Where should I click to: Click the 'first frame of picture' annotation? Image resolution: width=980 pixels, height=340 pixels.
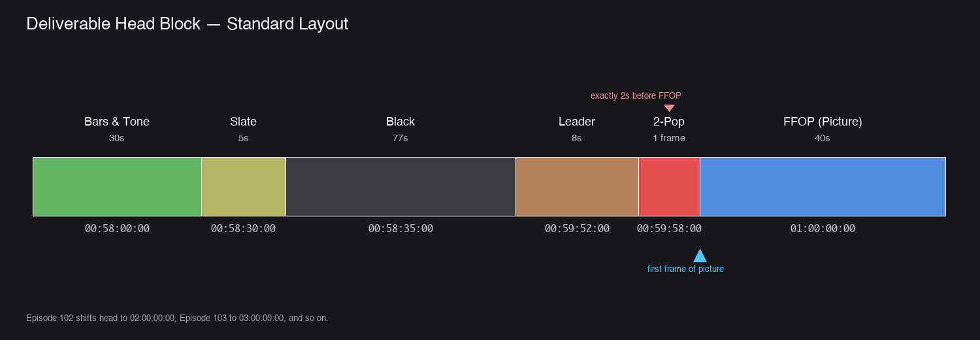(685, 269)
